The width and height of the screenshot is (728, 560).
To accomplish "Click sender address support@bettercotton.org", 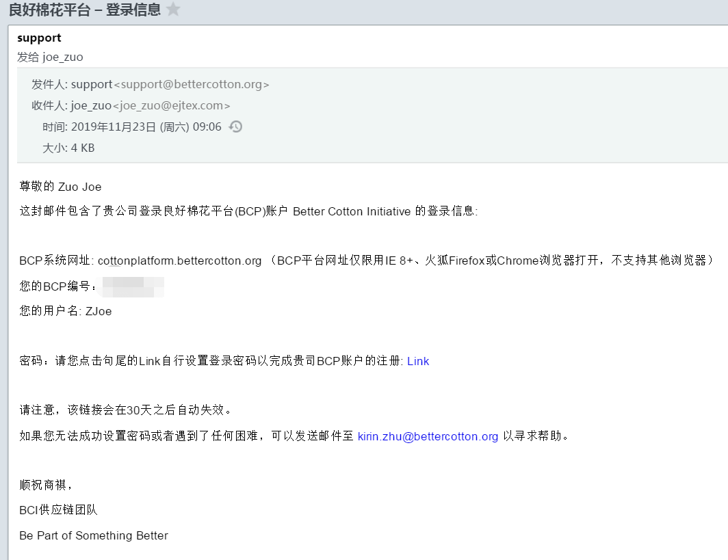I will 192,84.
